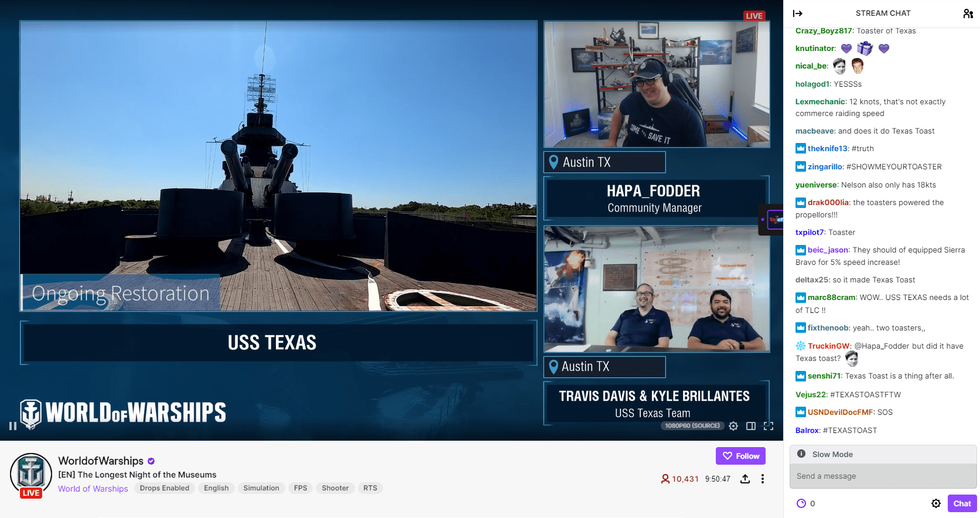Enter fullscreen video mode
980x518 pixels.
(x=769, y=426)
